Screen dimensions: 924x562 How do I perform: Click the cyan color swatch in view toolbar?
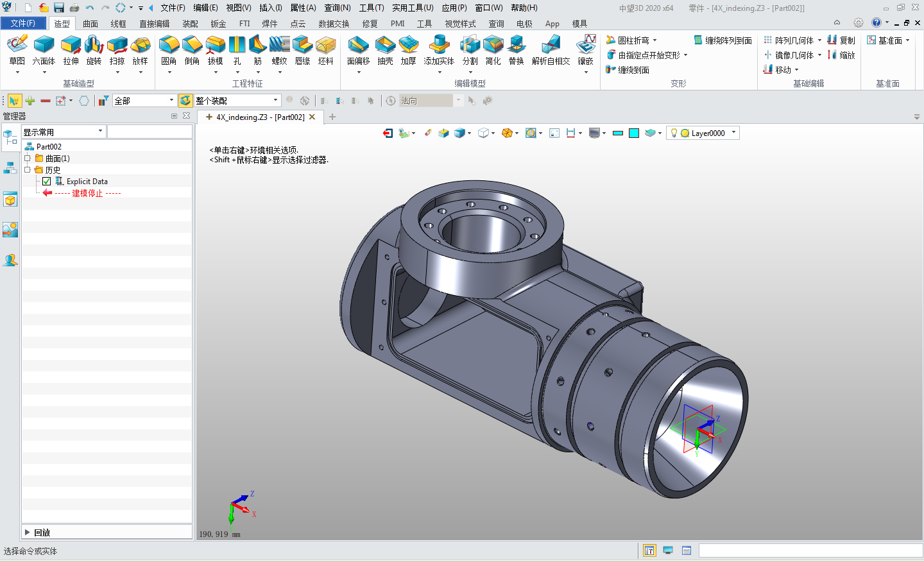click(634, 133)
